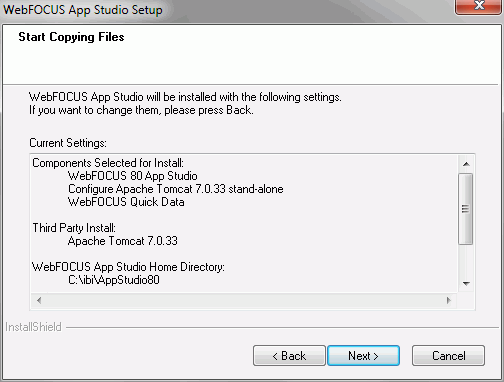Close the setup window

(x=479, y=6)
